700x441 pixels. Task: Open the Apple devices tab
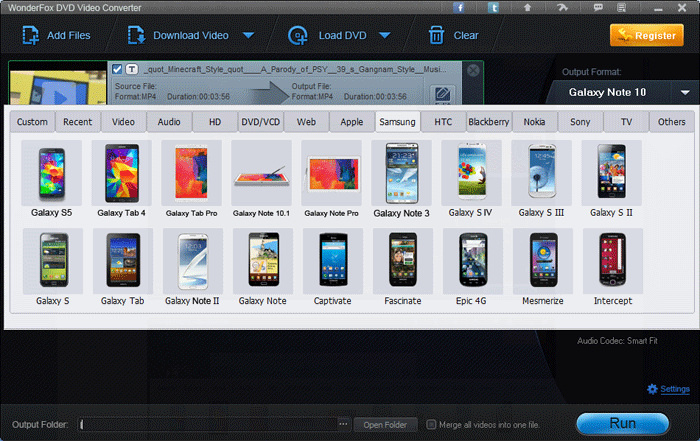click(352, 122)
